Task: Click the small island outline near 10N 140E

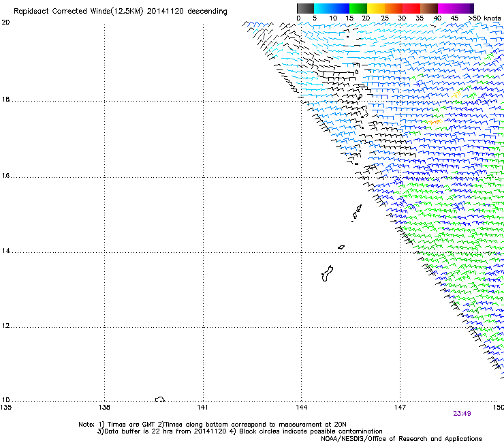Action: [x=160, y=399]
